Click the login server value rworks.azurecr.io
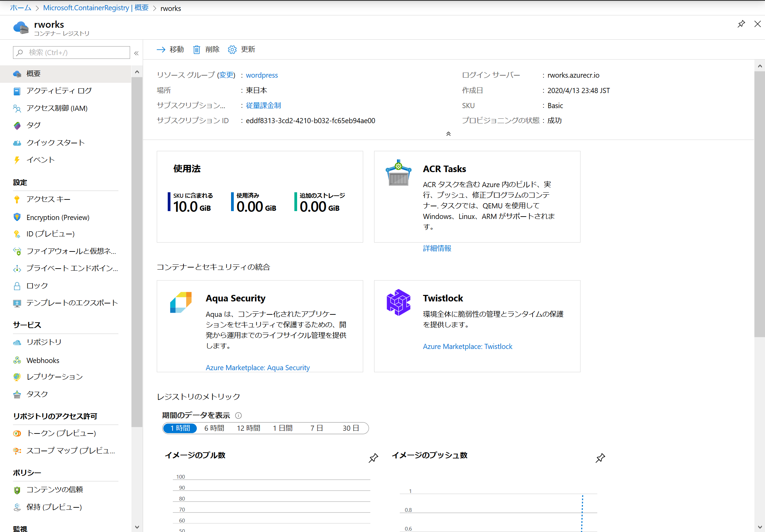765x532 pixels. tap(573, 75)
